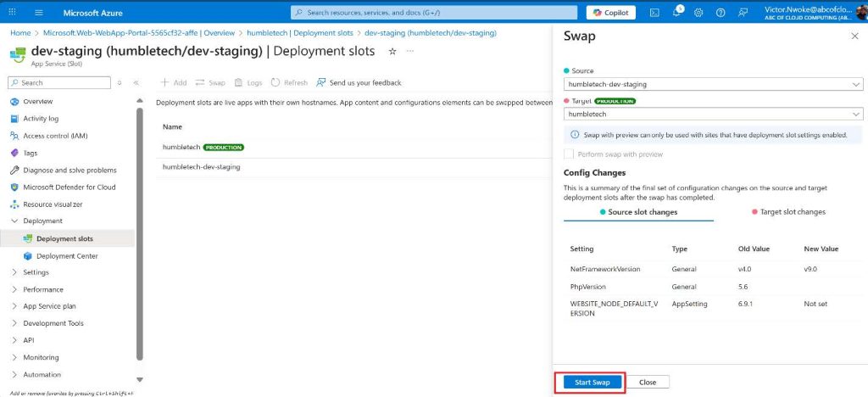Collapse the Deployment section in sidebar
868x397 pixels.
tap(14, 221)
